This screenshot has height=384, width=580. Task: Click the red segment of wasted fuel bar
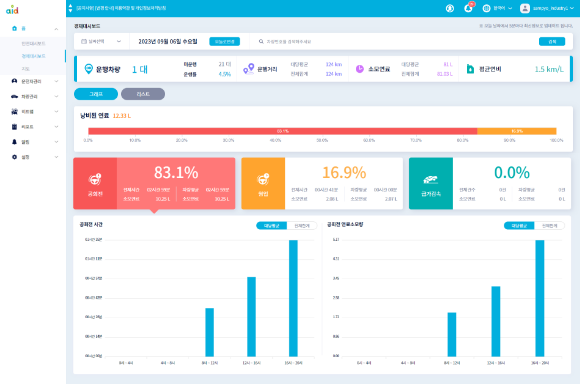[x=283, y=131]
